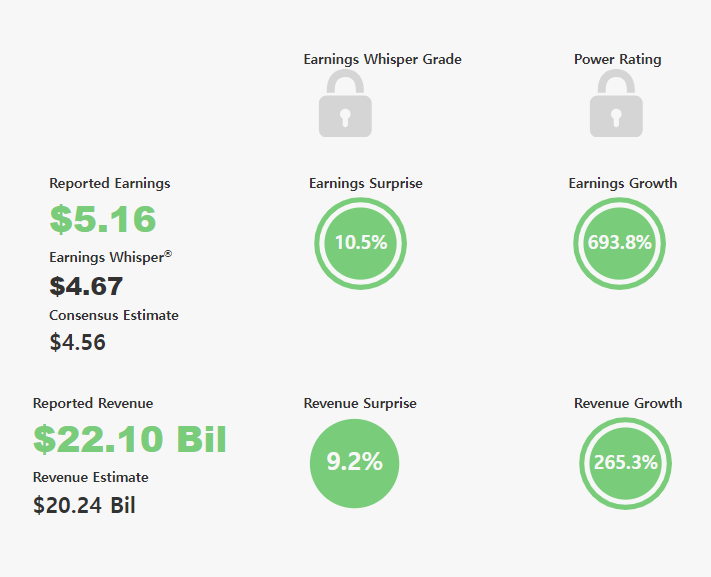Click the $22.10 Bil reported revenue
This screenshot has height=577, width=711.
click(x=130, y=439)
